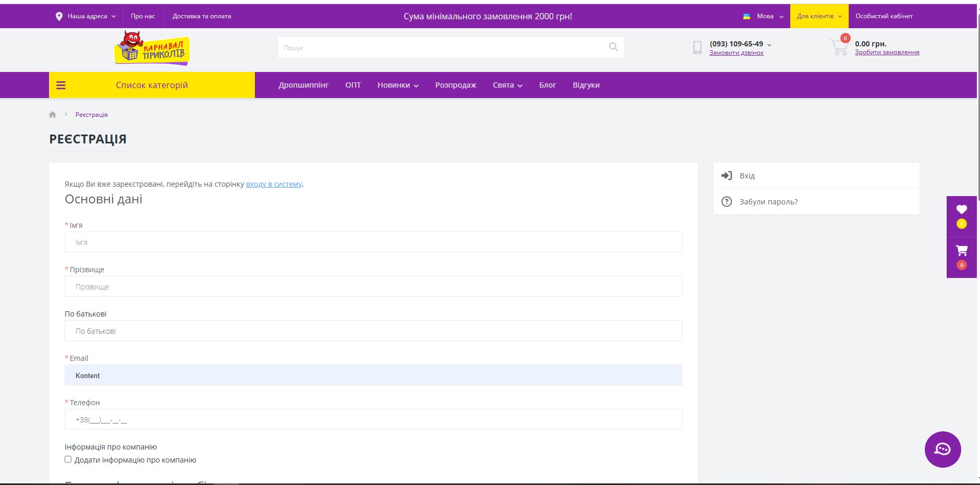Open the 'Дропшиппінг' menu item
This screenshot has height=485, width=980.
[x=303, y=85]
